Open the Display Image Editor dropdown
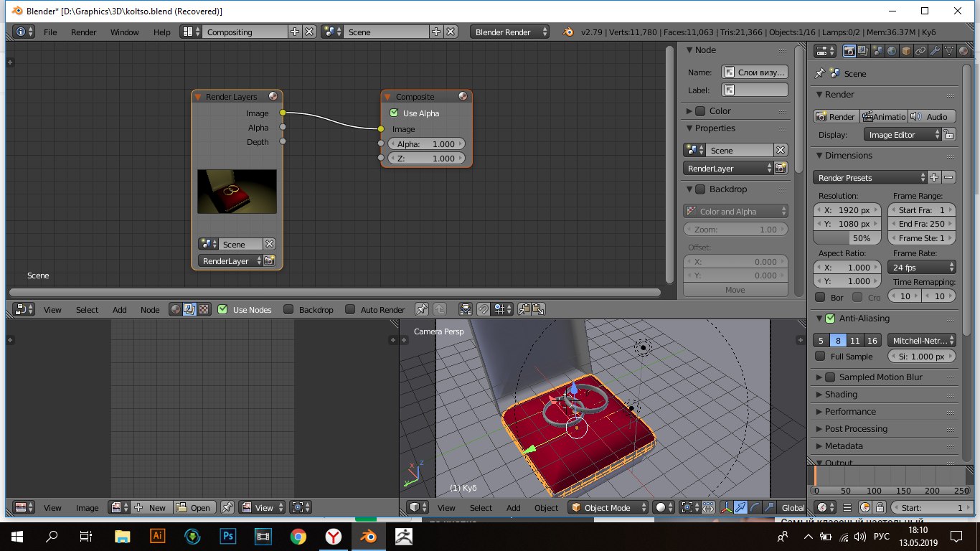 point(903,134)
